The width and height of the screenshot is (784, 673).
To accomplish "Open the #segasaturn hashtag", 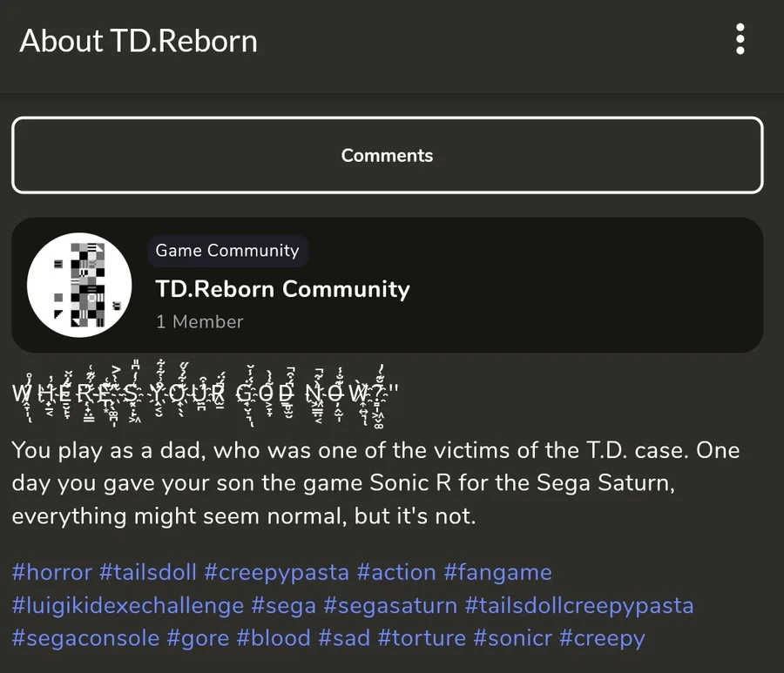I will pos(390,606).
